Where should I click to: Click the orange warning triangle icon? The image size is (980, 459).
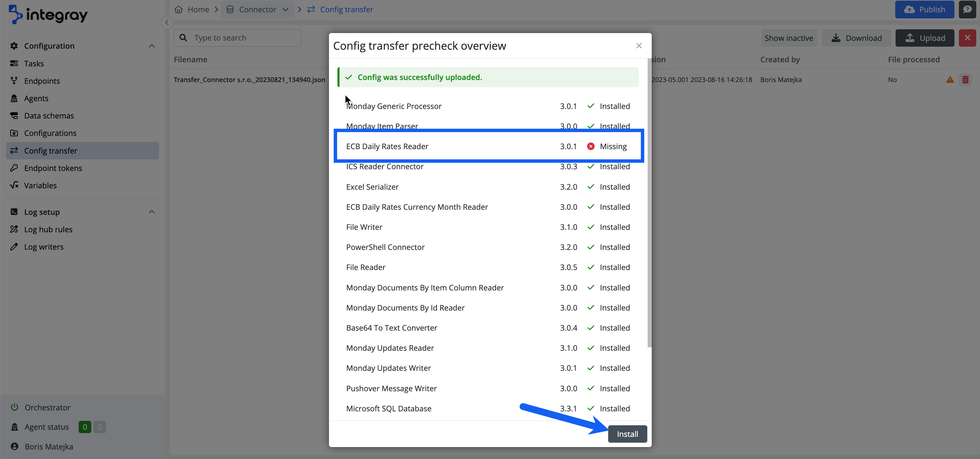tap(950, 79)
